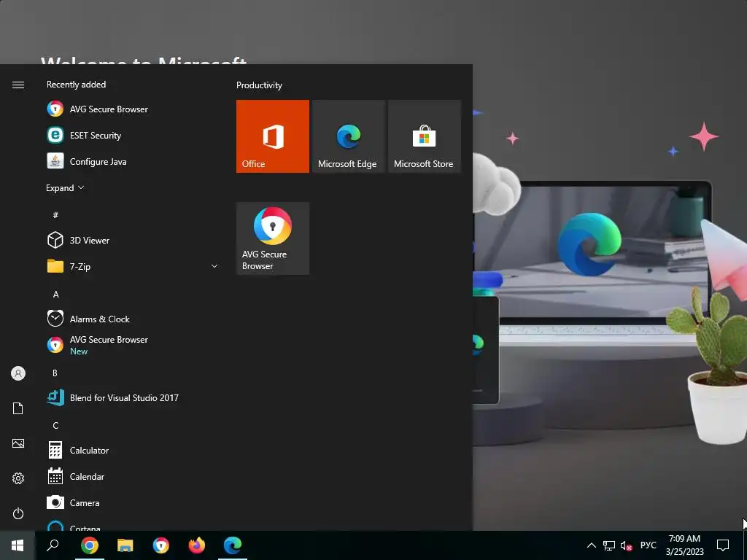Open the AVG Secure Browser pinned tile
747x560 pixels.
click(x=273, y=238)
